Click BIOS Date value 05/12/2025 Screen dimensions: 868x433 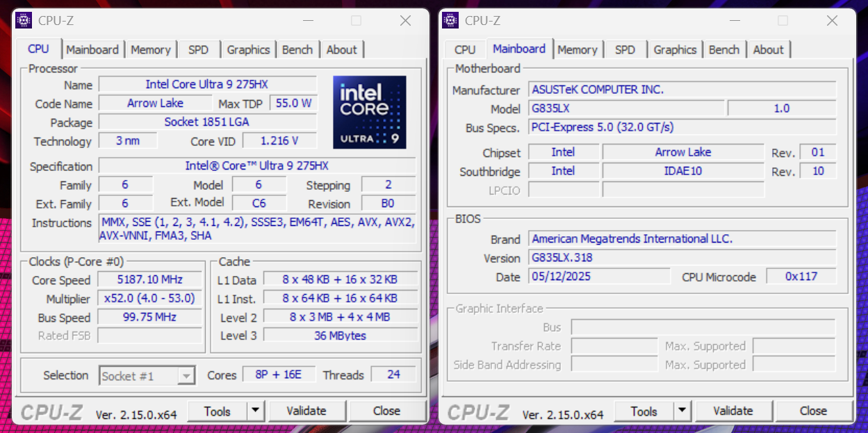[599, 276]
